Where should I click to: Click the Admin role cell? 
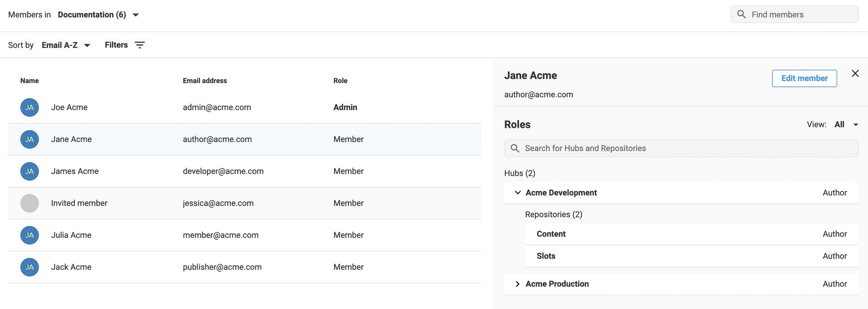point(345,107)
